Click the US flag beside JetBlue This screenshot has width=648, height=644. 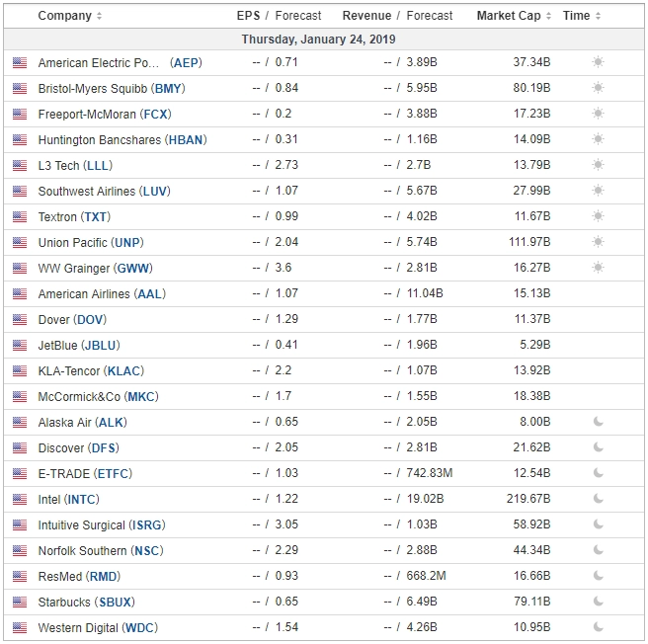[20, 345]
